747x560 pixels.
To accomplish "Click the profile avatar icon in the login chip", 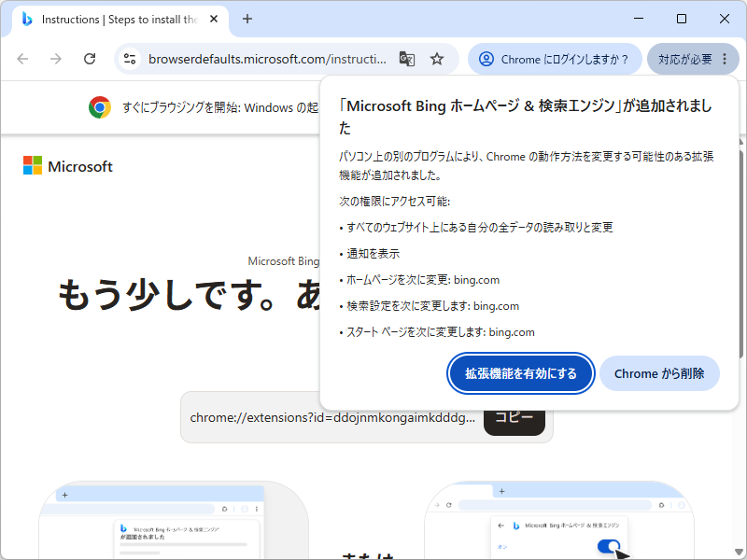I will pos(486,59).
